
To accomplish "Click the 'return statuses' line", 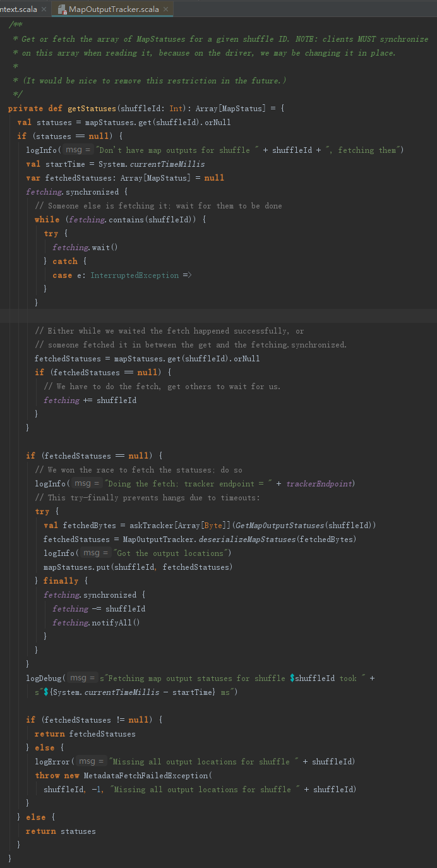I will (61, 831).
